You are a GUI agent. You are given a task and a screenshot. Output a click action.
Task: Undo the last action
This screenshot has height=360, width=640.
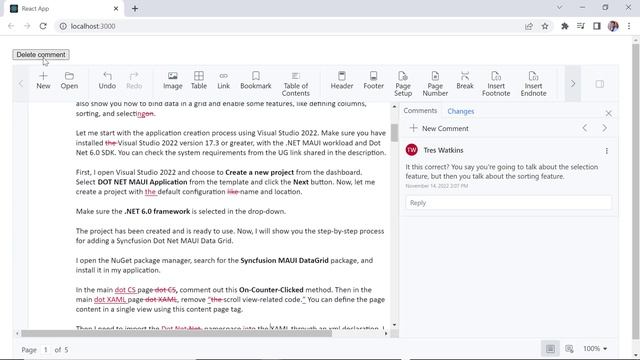pyautogui.click(x=107, y=80)
